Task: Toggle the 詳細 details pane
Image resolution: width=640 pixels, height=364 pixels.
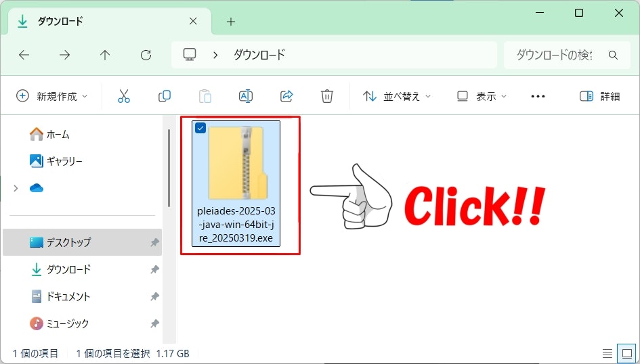Action: click(599, 96)
